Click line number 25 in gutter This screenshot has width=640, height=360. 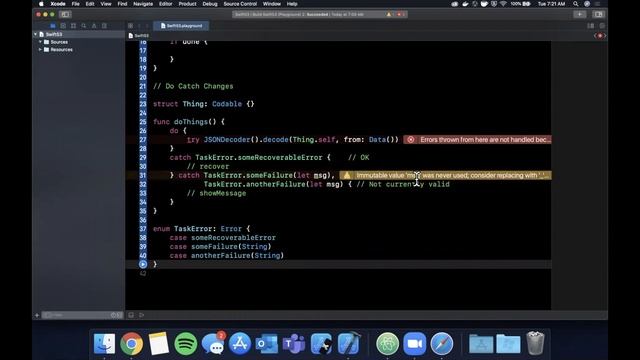[x=142, y=122]
